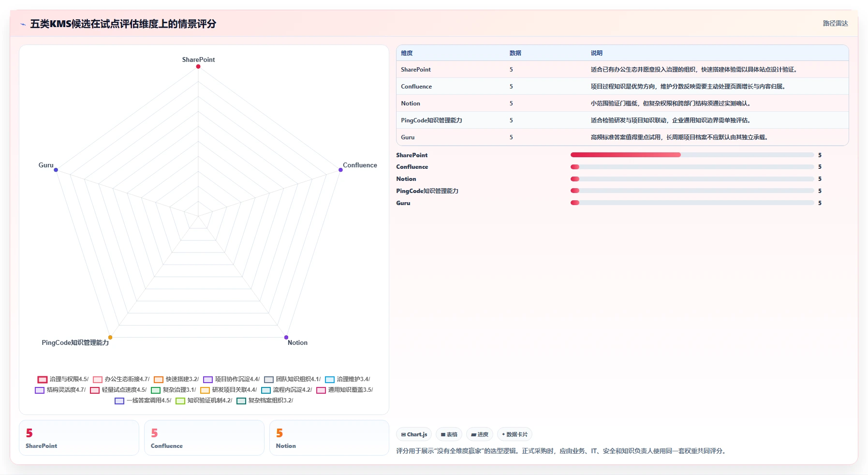The image size is (868, 475).
Task: Click the pink 通用知识覆盖3.5 legend swatch
Action: (321, 390)
